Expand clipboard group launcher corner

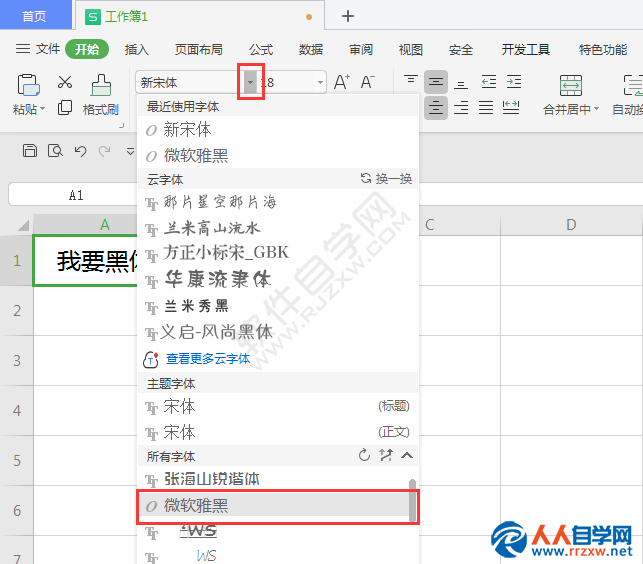pyautogui.click(x=121, y=126)
